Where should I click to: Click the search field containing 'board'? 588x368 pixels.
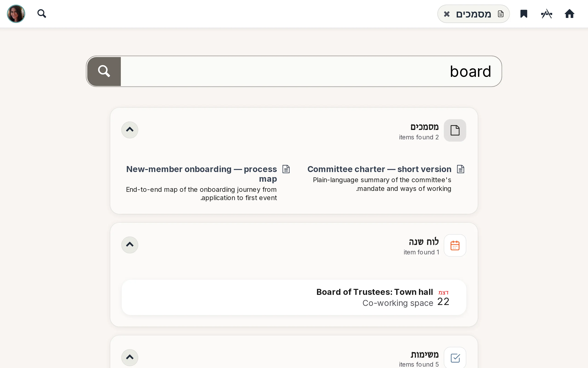click(311, 71)
